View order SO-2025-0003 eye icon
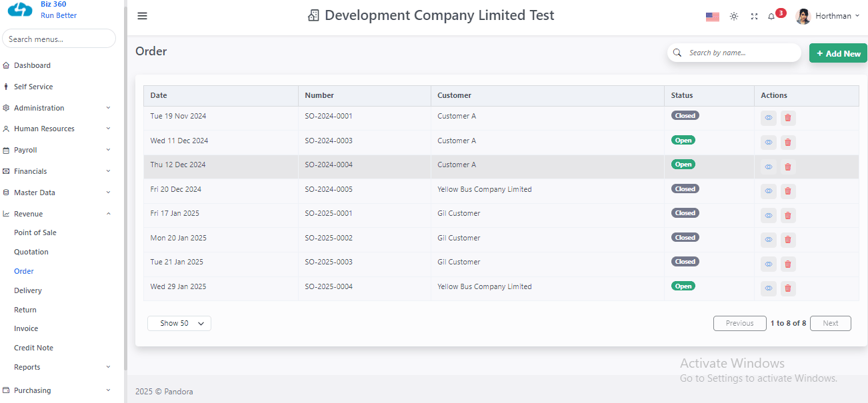This screenshot has height=403, width=868. pyautogui.click(x=769, y=264)
